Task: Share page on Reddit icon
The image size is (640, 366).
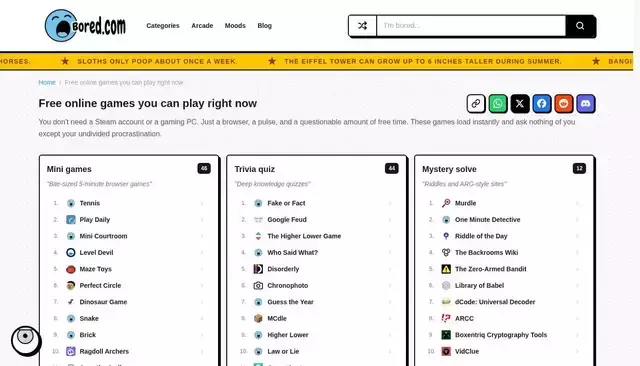Action: pyautogui.click(x=564, y=104)
